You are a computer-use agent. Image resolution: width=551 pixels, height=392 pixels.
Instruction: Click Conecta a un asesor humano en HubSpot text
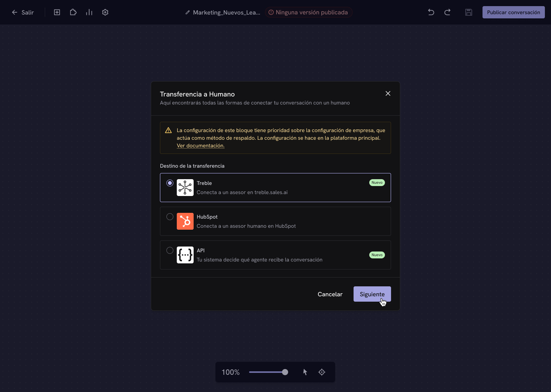click(x=246, y=226)
